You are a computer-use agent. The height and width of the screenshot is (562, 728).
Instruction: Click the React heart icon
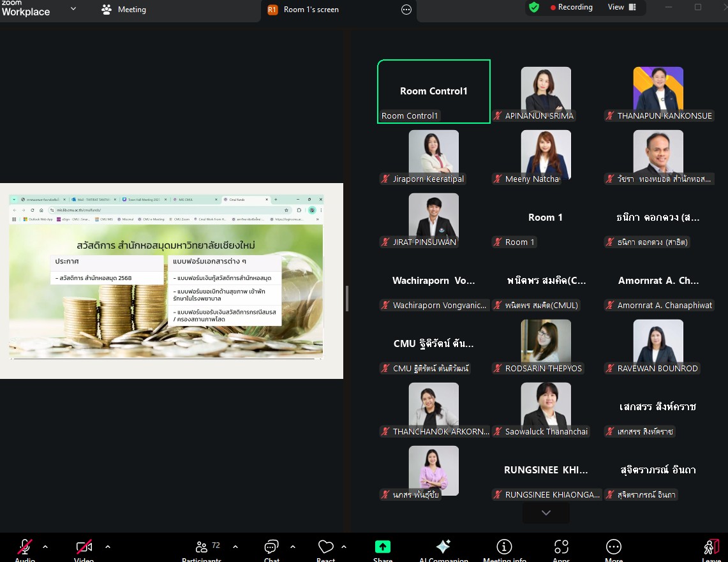[325, 547]
